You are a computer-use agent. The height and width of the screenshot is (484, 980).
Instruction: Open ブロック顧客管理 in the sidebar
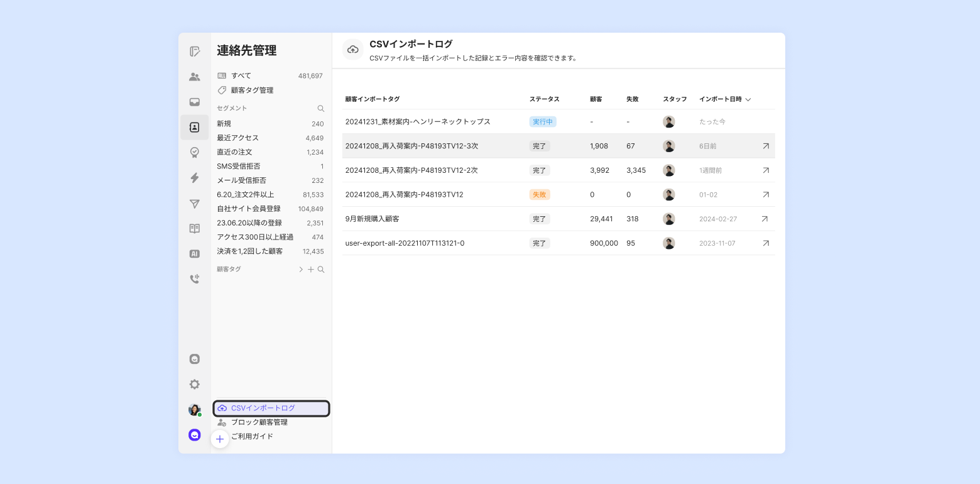(x=259, y=422)
